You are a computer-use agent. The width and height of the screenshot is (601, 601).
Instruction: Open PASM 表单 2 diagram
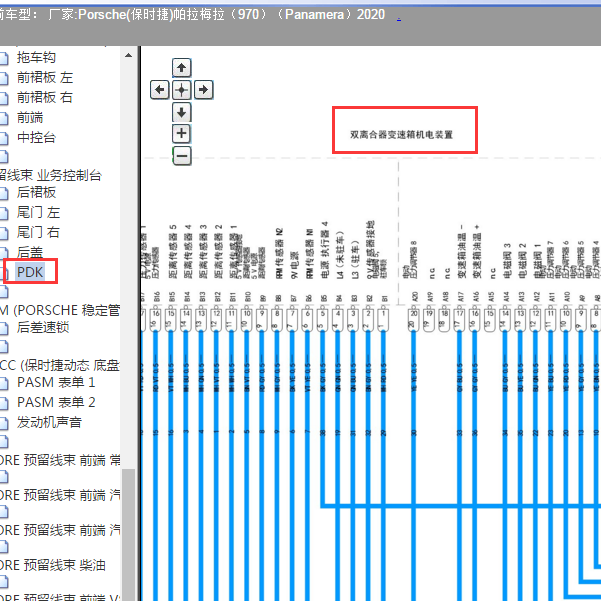pyautogui.click(x=56, y=402)
